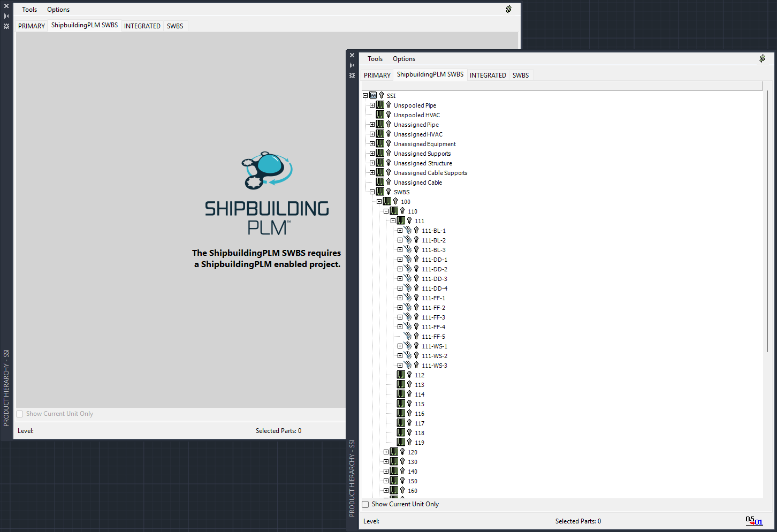Toggle the lightbulb visibility for 111-FF-5
This screenshot has width=777, height=532.
pyautogui.click(x=416, y=337)
